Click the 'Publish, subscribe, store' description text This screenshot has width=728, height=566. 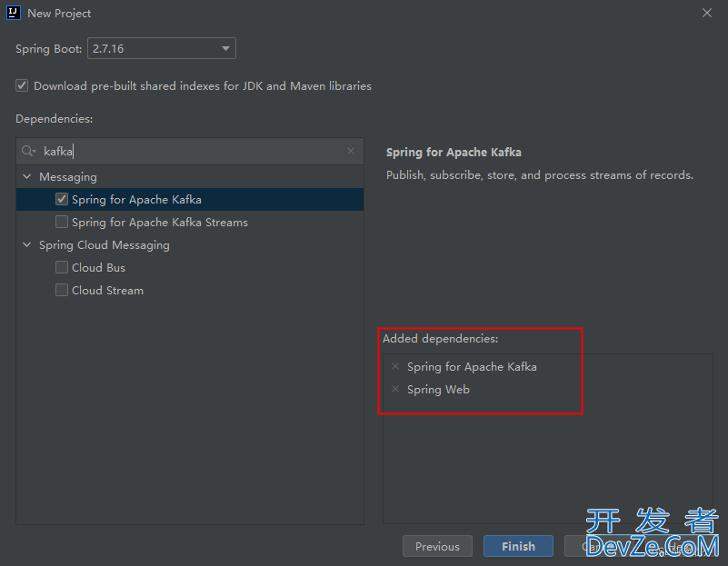[540, 175]
